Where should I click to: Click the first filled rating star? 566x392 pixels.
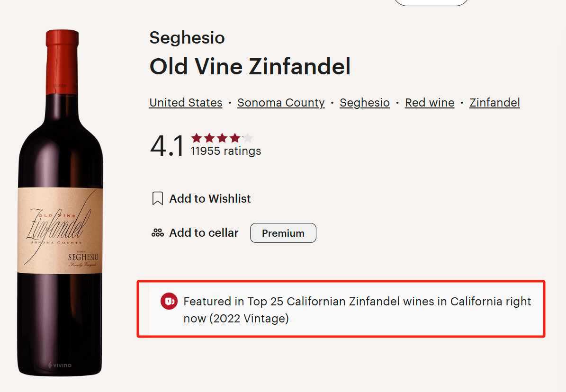pyautogui.click(x=197, y=138)
